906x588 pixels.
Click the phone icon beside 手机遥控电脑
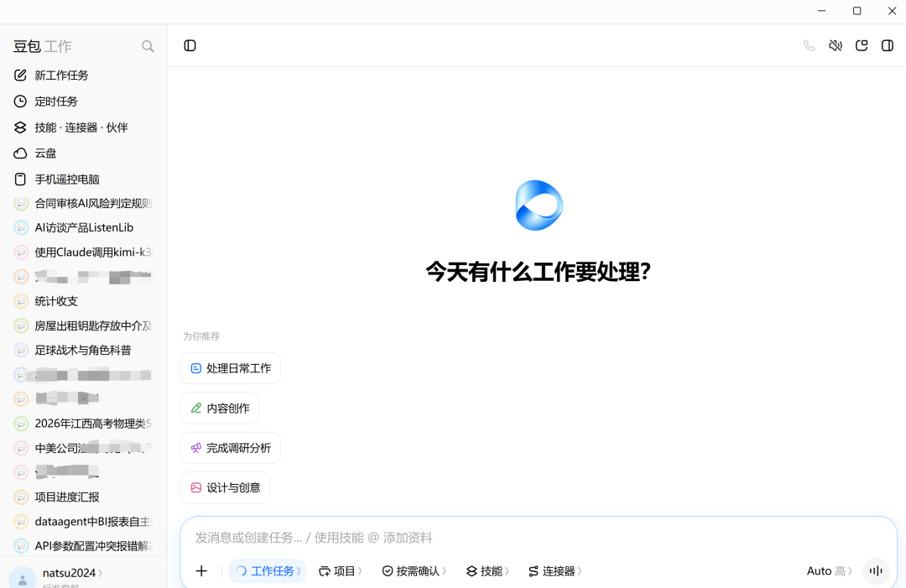(20, 179)
